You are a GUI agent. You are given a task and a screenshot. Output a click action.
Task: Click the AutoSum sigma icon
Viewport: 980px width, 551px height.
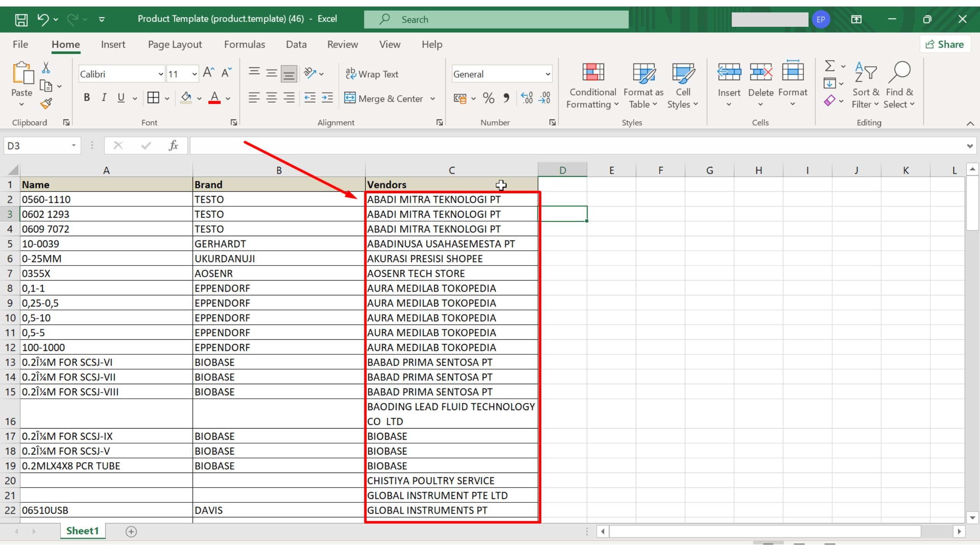(x=830, y=66)
